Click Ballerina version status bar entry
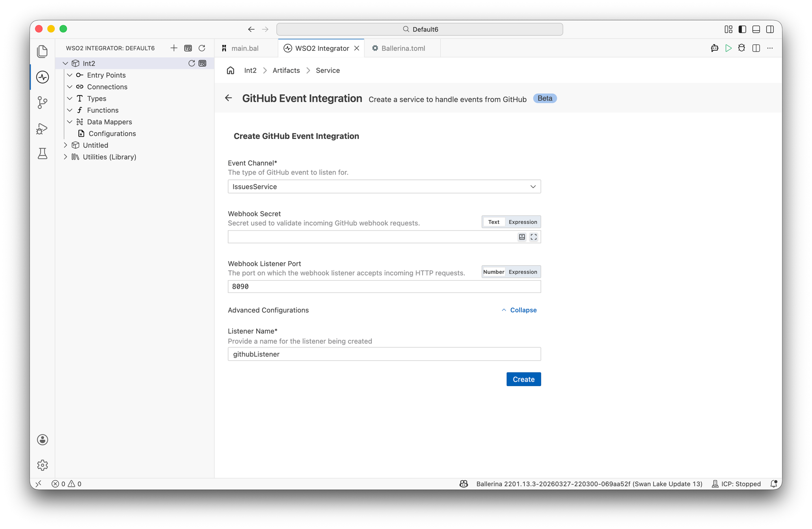812x529 pixels. [x=589, y=484]
